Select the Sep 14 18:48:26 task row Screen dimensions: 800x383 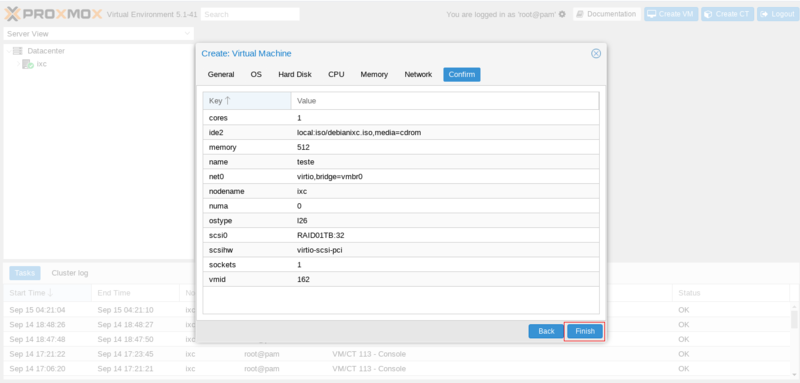pos(397,325)
